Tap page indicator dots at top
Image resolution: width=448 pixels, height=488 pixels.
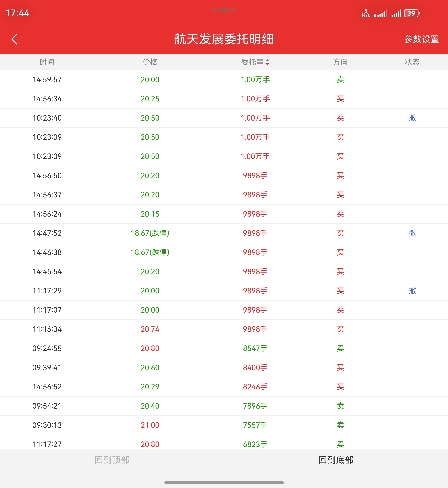tap(224, 10)
